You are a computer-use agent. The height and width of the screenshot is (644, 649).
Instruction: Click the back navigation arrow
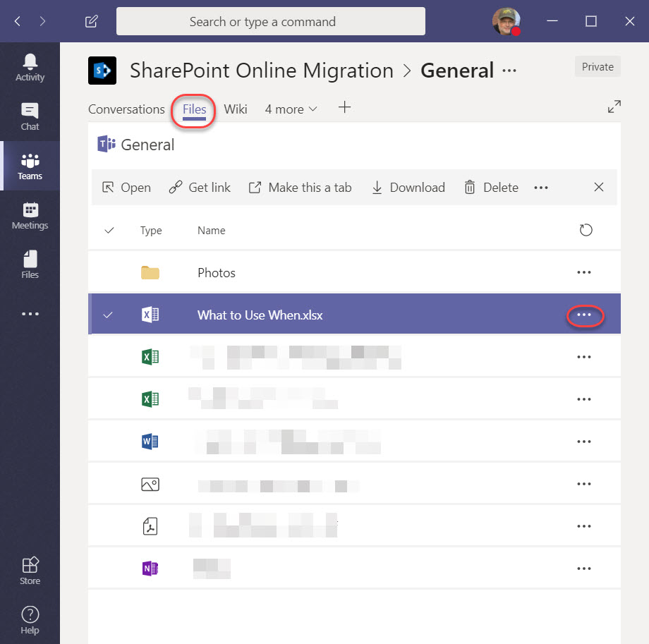point(16,21)
